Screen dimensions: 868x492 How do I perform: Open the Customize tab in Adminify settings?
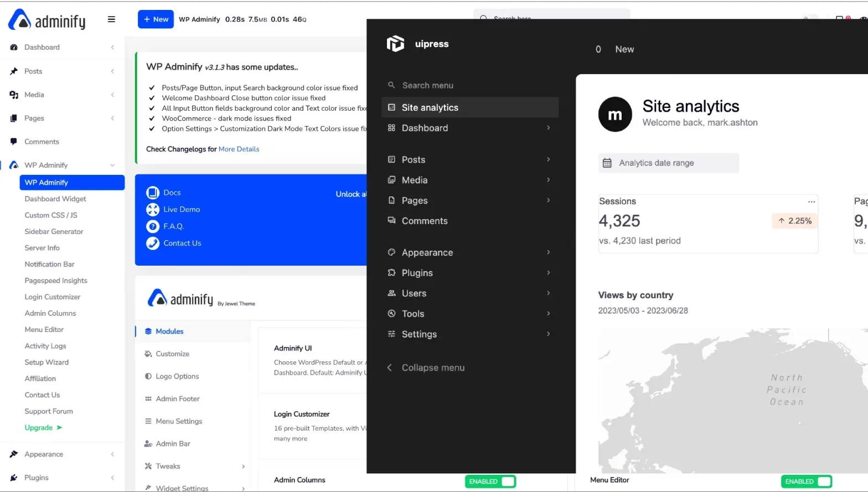coord(192,354)
